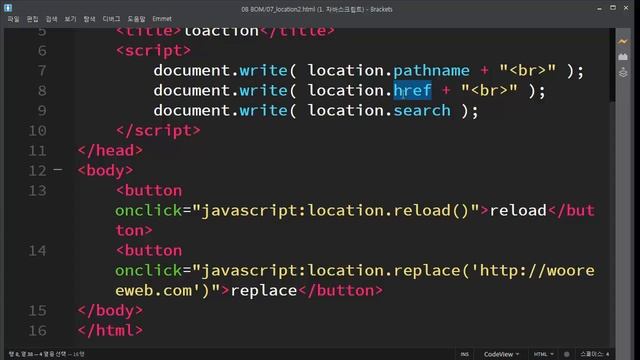Image resolution: width=640 pixels, height=360 pixels.
Task: Open the 디버그 (Debug) menu
Action: (111, 19)
